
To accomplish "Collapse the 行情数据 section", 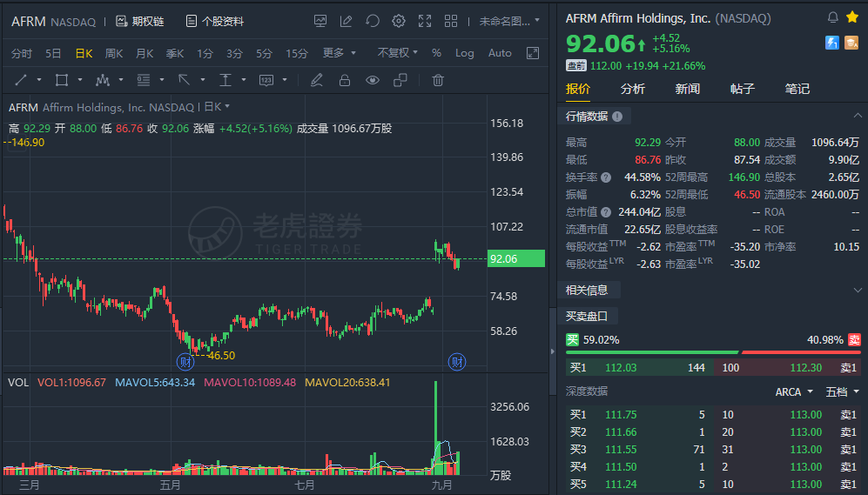I will click(858, 116).
